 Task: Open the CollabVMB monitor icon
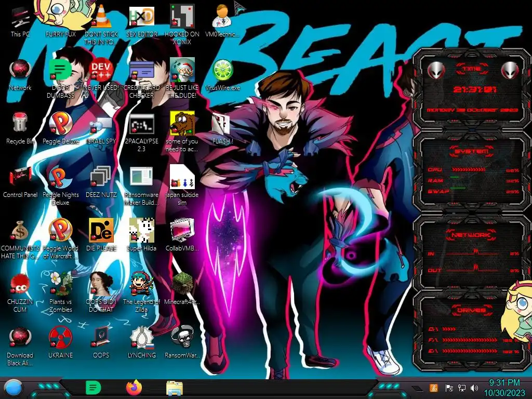(x=182, y=235)
